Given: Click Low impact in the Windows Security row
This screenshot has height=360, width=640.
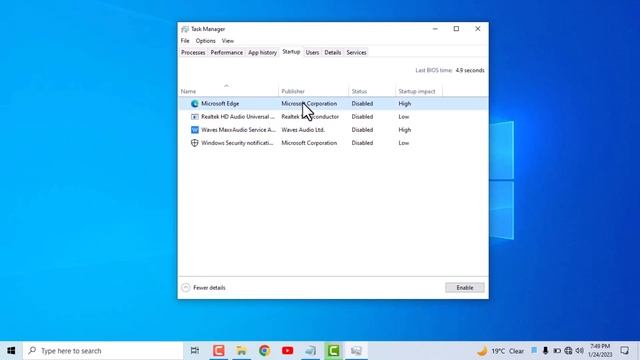Looking at the screenshot, I should pyautogui.click(x=404, y=143).
